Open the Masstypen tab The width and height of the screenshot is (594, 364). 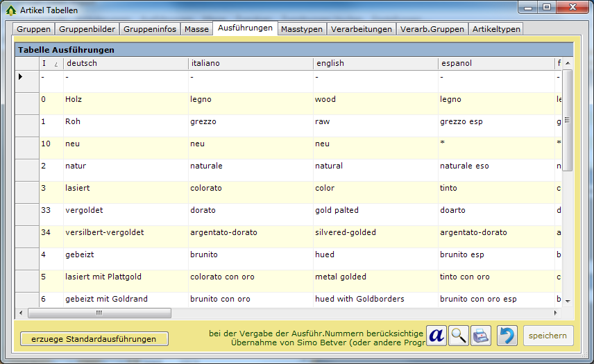[x=302, y=29]
